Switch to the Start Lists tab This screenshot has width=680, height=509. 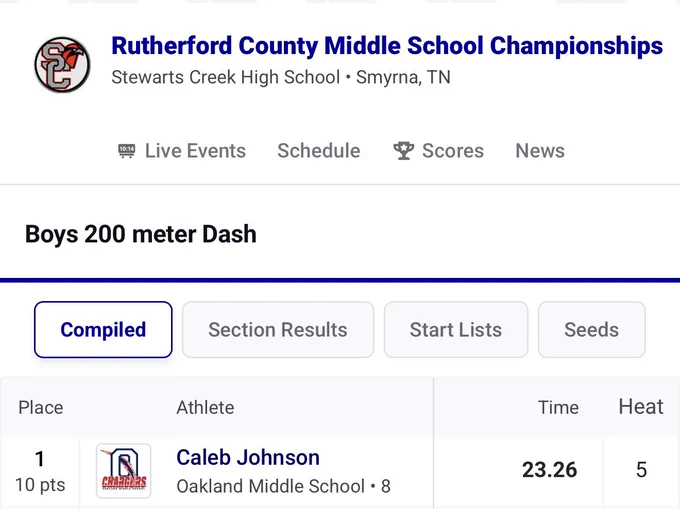(x=456, y=330)
